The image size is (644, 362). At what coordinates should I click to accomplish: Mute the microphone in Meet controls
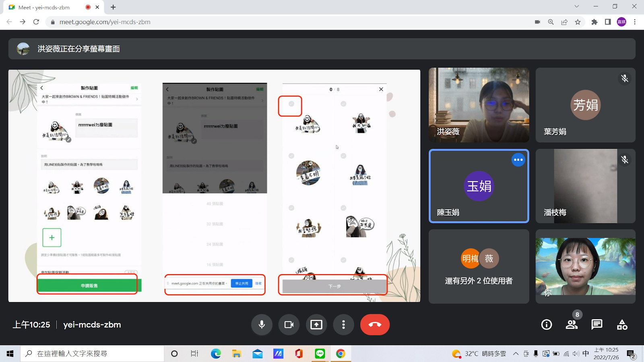[262, 325]
